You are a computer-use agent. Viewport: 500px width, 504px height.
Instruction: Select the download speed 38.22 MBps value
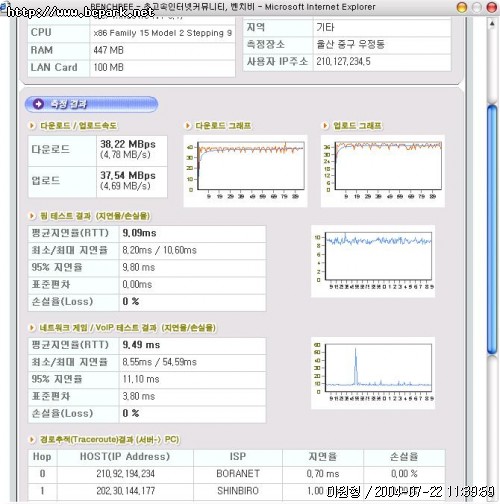128,144
